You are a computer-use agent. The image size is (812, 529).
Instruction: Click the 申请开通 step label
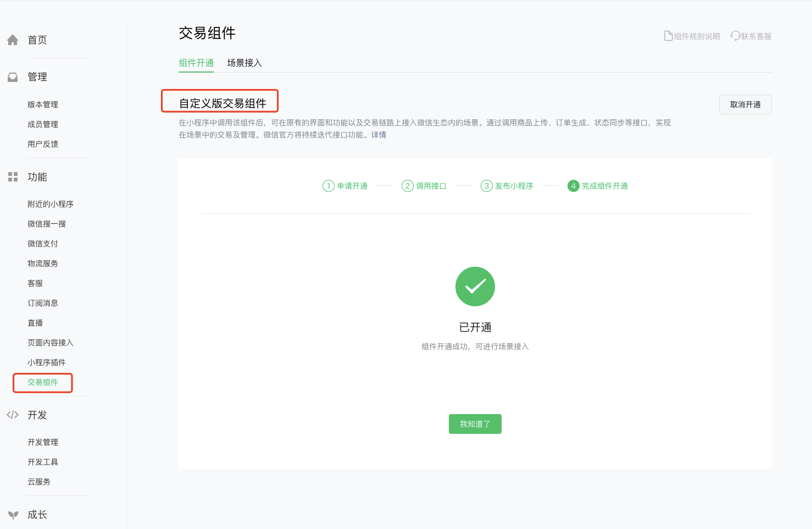tap(352, 186)
